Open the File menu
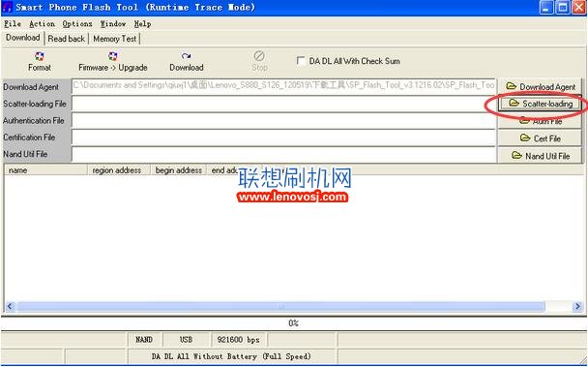Screen dimensions: 588x367 pyautogui.click(x=13, y=24)
